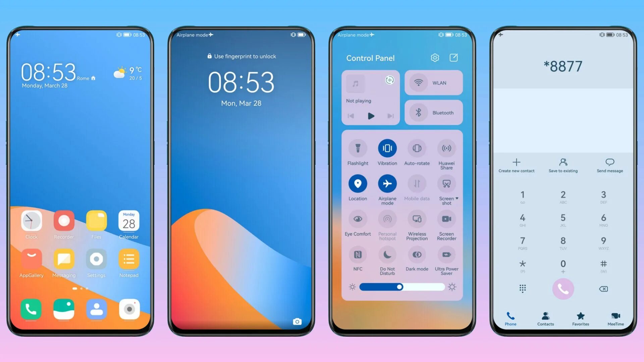Open Phone tab in dialer

pos(511,318)
